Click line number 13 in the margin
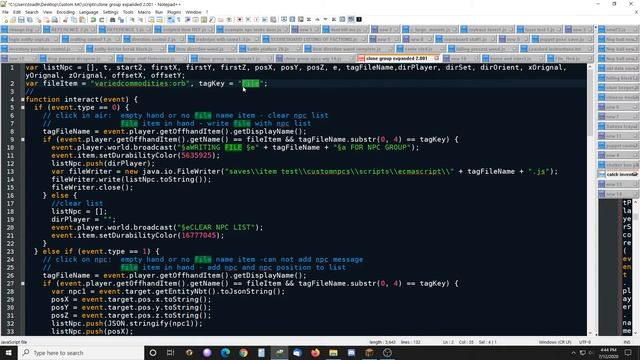This screenshot has height=360, width=640. (10, 171)
